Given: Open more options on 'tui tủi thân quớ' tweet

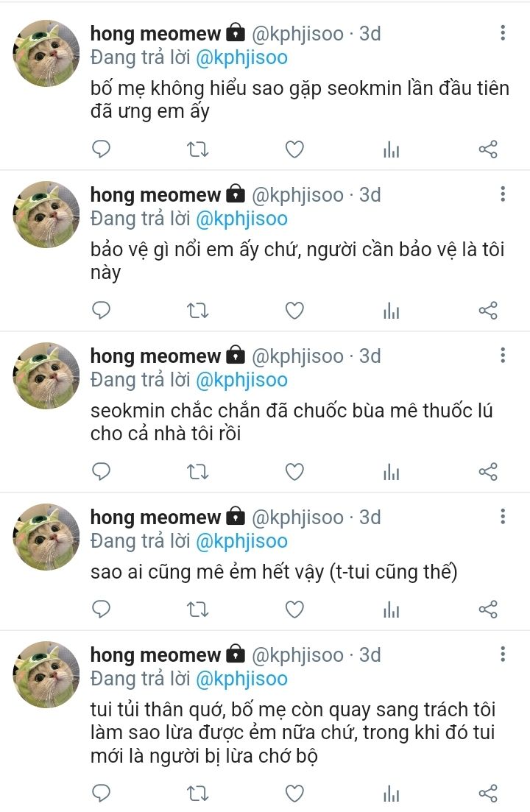Looking at the screenshot, I should click(x=503, y=654).
